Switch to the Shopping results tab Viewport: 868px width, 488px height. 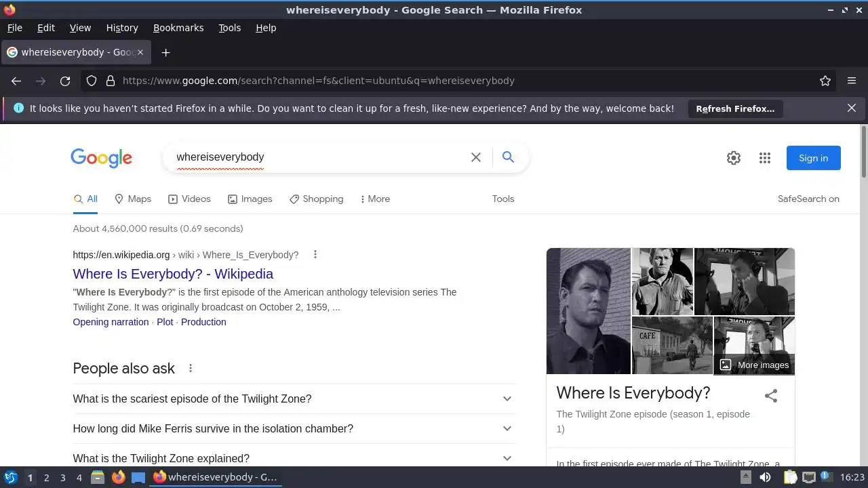[316, 199]
